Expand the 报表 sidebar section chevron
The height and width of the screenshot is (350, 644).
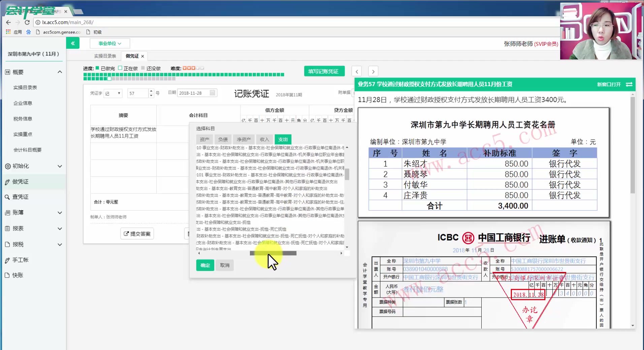tap(60, 228)
